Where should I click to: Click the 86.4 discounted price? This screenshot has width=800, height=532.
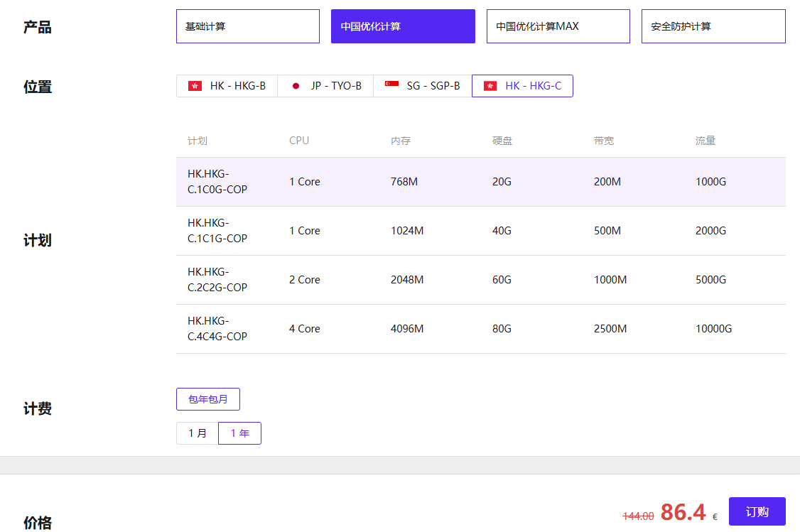tap(683, 512)
